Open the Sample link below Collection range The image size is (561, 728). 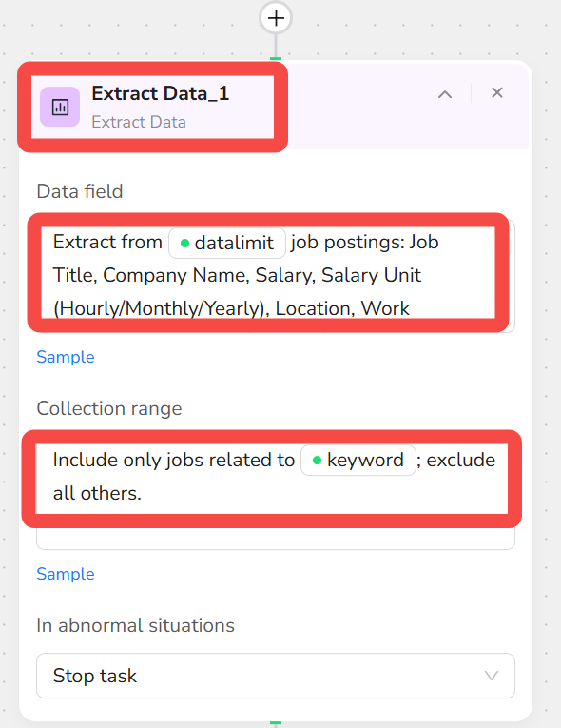point(66,574)
